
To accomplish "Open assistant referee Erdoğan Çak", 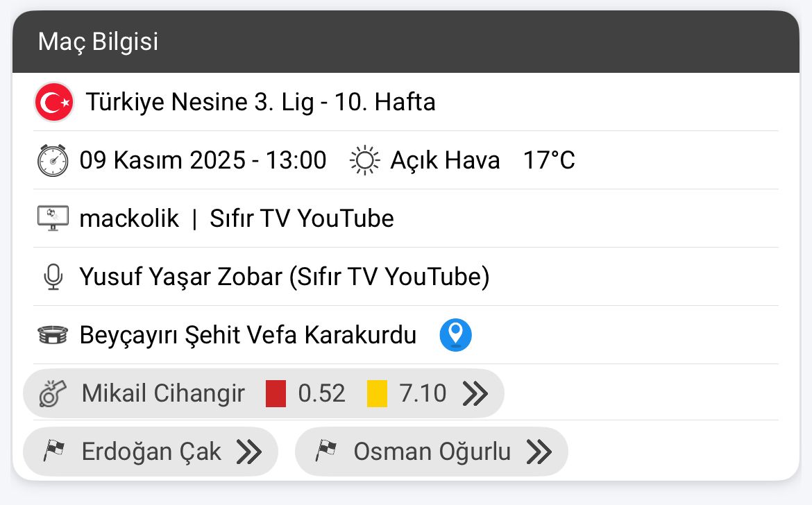I will [151, 452].
